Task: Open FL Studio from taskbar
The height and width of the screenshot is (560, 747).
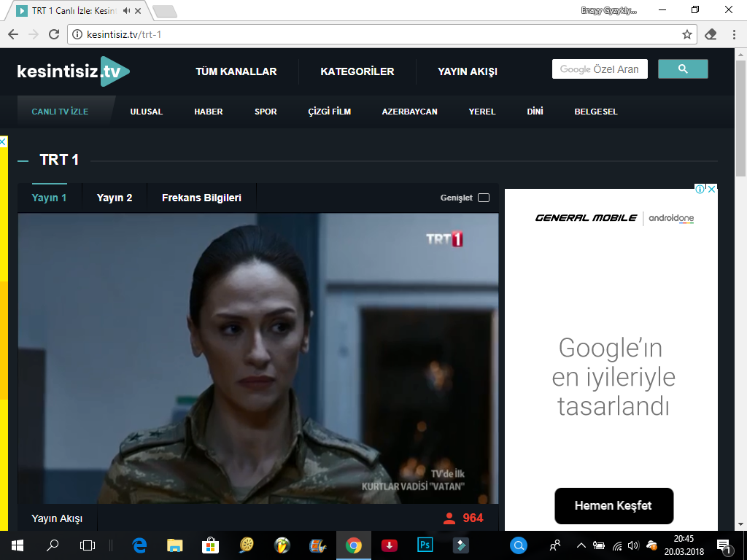Action: click(282, 545)
